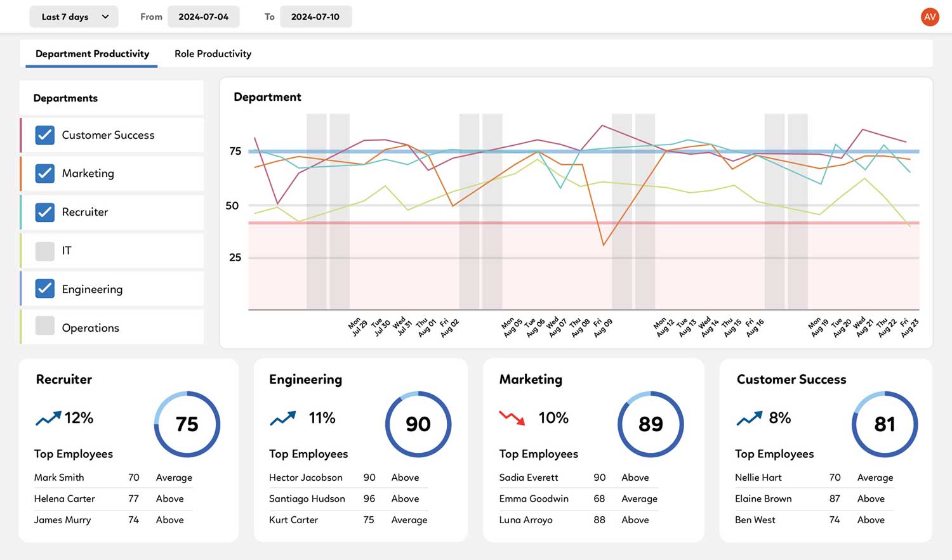Click Recruiter score ring showing 75
Screen dimensions: 952x560
coord(187,424)
